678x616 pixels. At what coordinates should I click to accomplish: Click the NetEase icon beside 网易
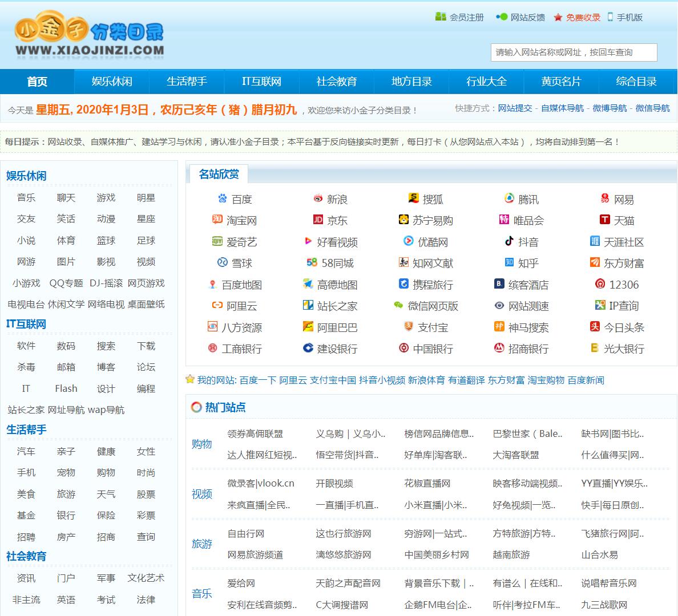click(604, 198)
